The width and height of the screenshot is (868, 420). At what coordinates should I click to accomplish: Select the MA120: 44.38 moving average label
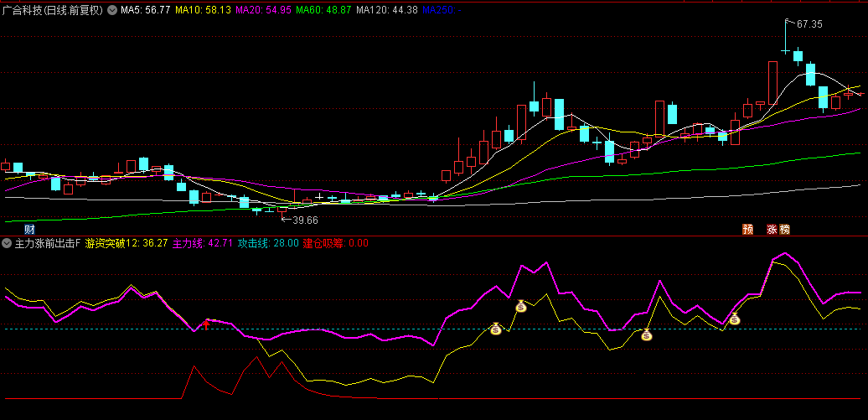[x=386, y=10]
